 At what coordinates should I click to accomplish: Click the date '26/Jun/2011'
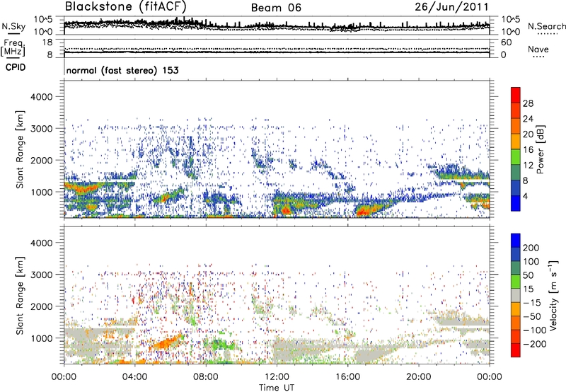[451, 7]
